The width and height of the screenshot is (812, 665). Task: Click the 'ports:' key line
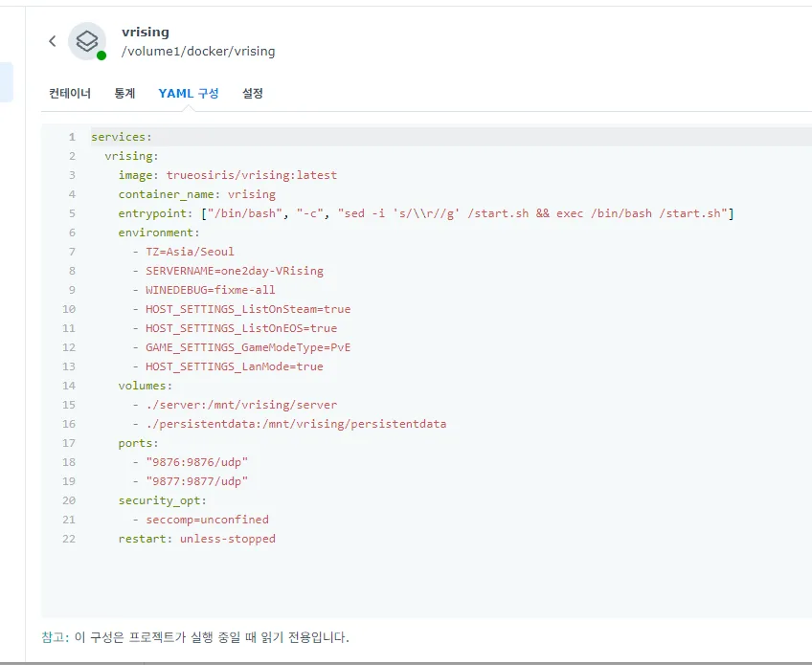[x=138, y=444]
